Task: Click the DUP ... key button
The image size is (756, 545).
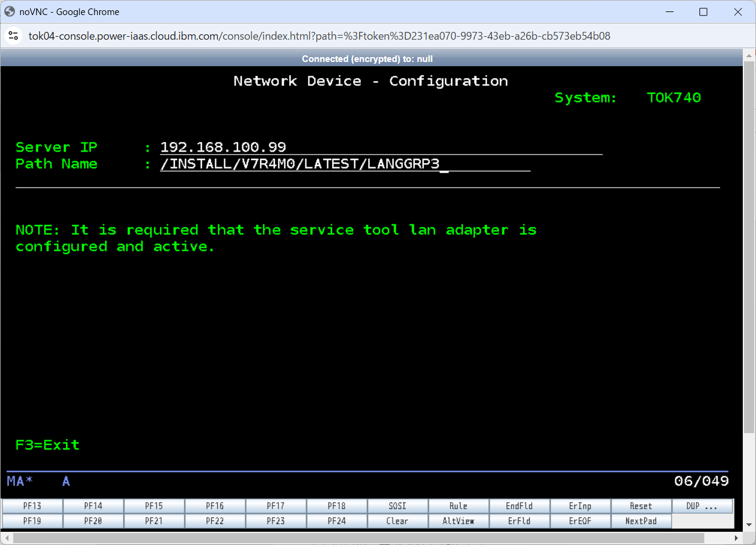Action: click(702, 506)
